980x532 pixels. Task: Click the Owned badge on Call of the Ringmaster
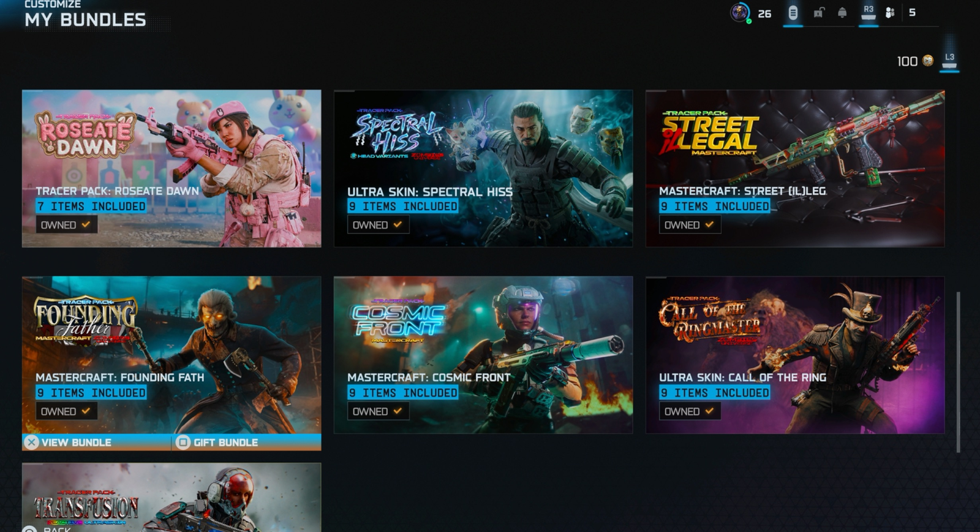690,411
